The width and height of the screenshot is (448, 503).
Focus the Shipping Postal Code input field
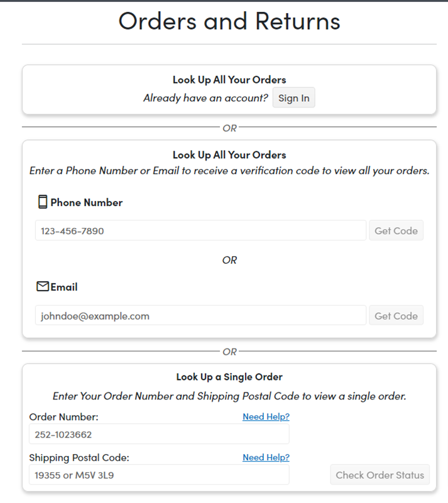pyautogui.click(x=159, y=475)
